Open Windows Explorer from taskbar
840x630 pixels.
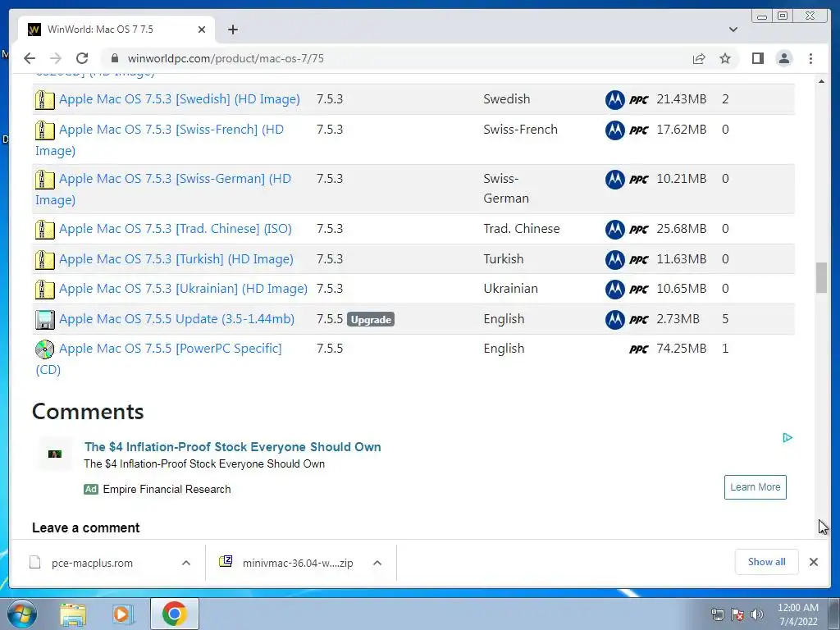tap(73, 614)
